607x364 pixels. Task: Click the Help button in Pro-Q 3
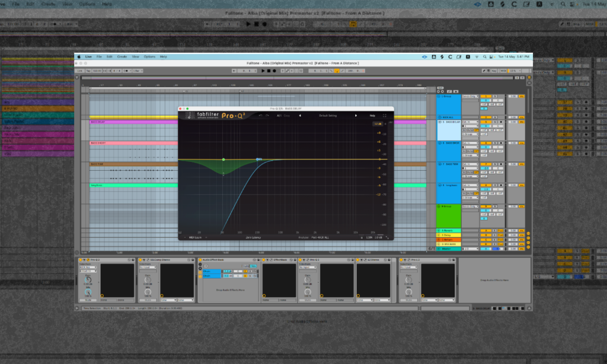pyautogui.click(x=372, y=116)
